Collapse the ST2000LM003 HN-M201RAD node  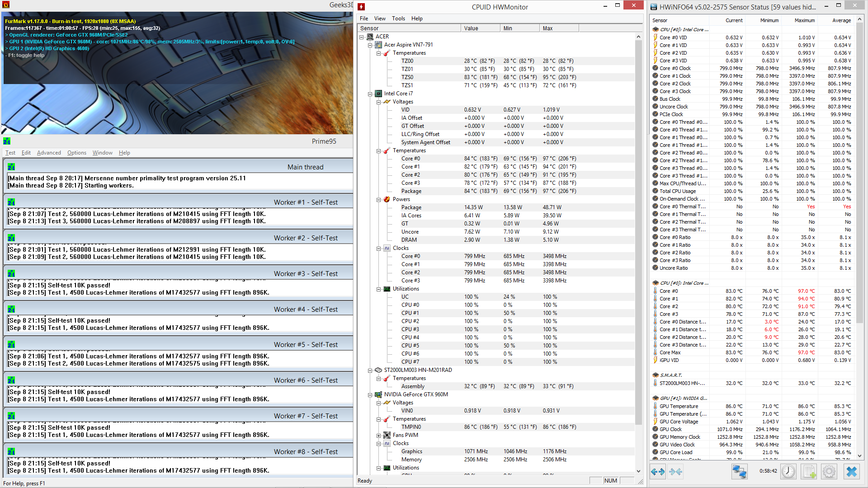pyautogui.click(x=370, y=370)
